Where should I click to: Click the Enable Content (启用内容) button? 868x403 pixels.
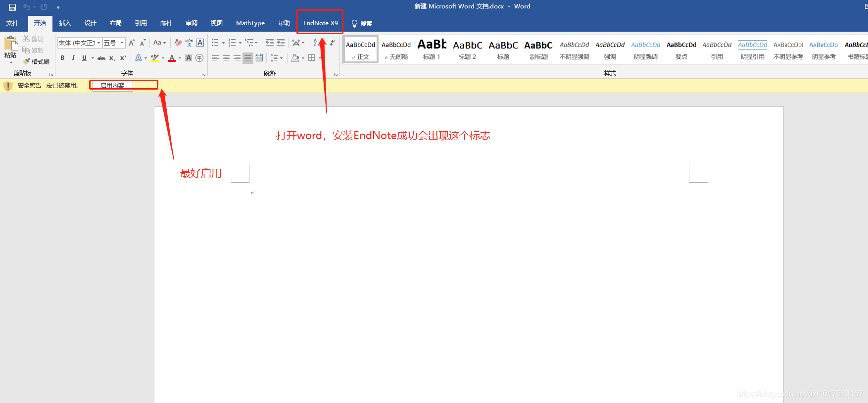pos(112,86)
